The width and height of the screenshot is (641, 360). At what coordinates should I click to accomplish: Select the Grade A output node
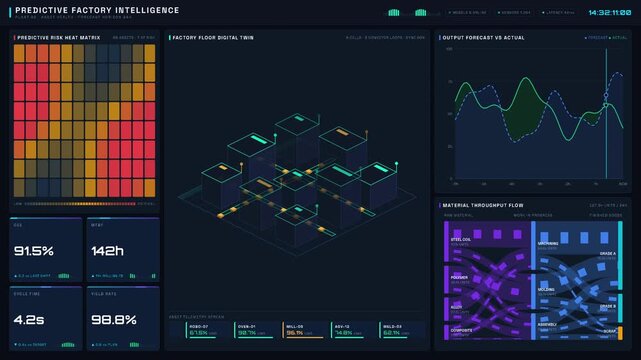coord(620,255)
